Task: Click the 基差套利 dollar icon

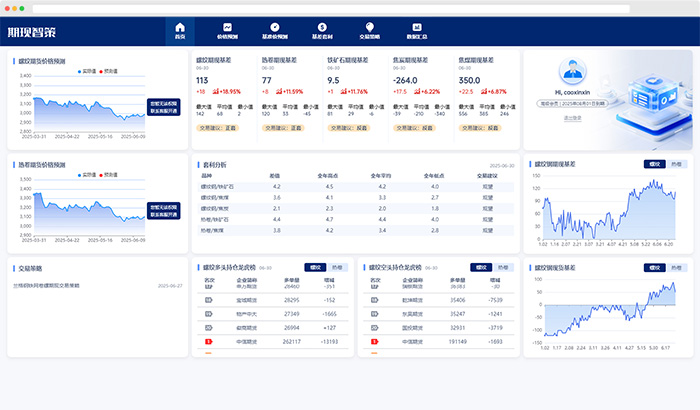Action: click(321, 29)
